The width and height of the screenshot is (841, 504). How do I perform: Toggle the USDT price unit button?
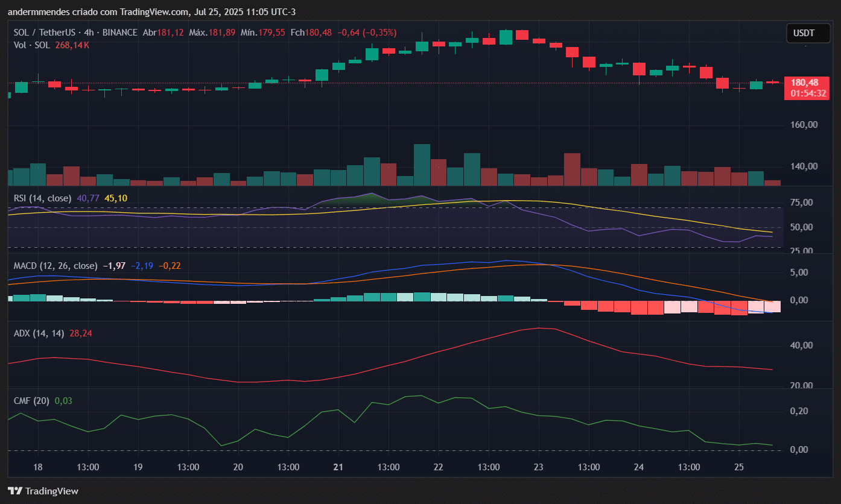[x=808, y=33]
